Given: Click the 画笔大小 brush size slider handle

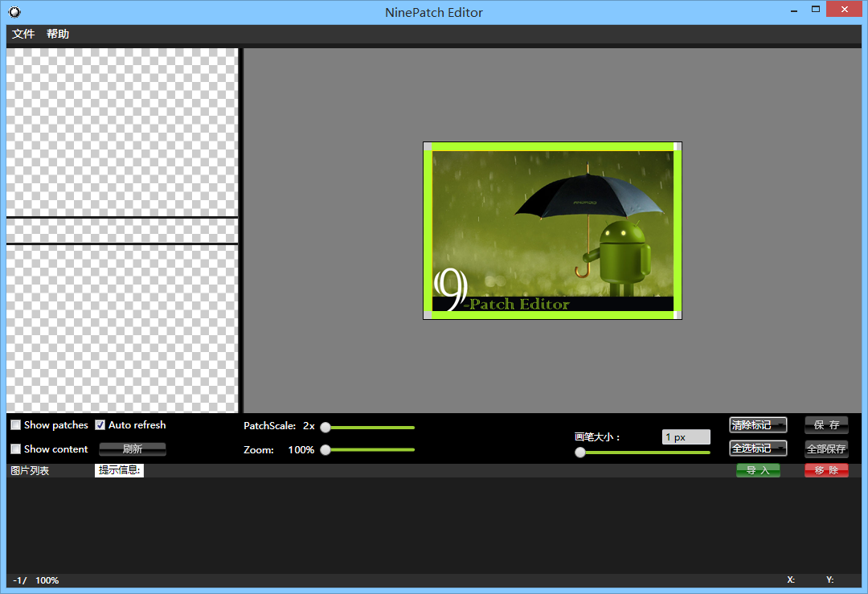Looking at the screenshot, I should 580,453.
